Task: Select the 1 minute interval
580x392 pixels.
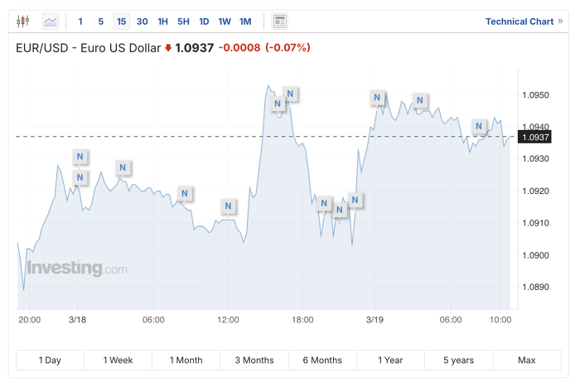Action: pyautogui.click(x=80, y=22)
